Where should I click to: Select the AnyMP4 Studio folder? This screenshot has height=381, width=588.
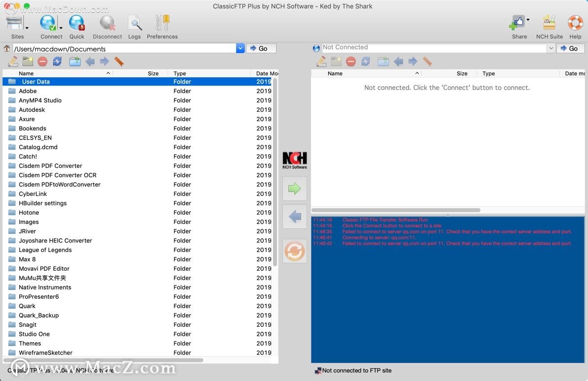coord(137,100)
